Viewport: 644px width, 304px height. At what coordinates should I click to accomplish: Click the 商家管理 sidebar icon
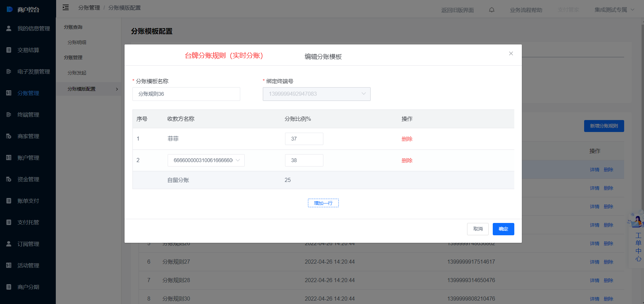[x=9, y=136]
